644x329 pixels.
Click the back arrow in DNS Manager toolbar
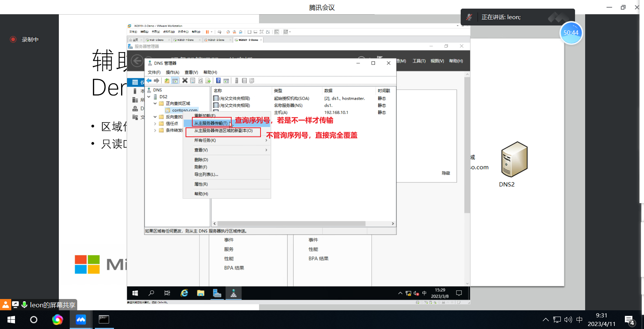(149, 81)
